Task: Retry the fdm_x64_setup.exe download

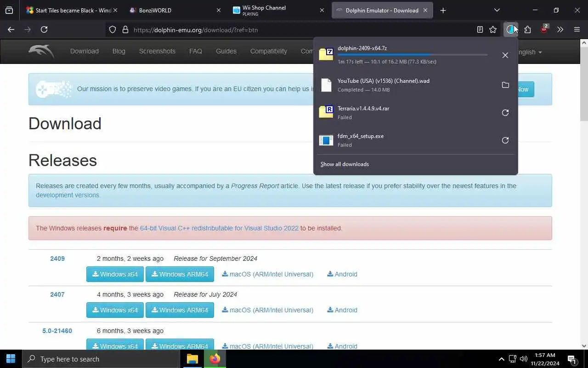Action: [x=505, y=140]
